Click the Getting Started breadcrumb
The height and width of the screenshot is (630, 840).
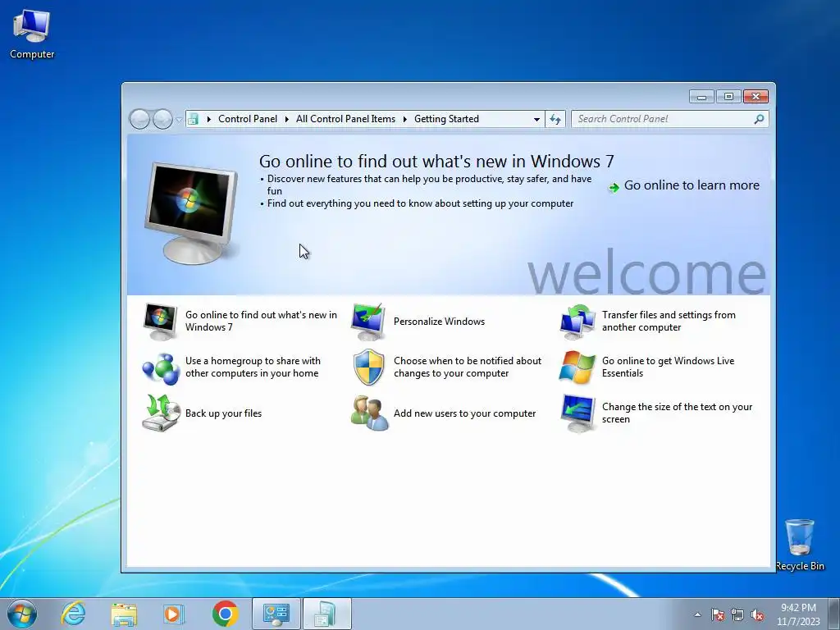click(446, 119)
